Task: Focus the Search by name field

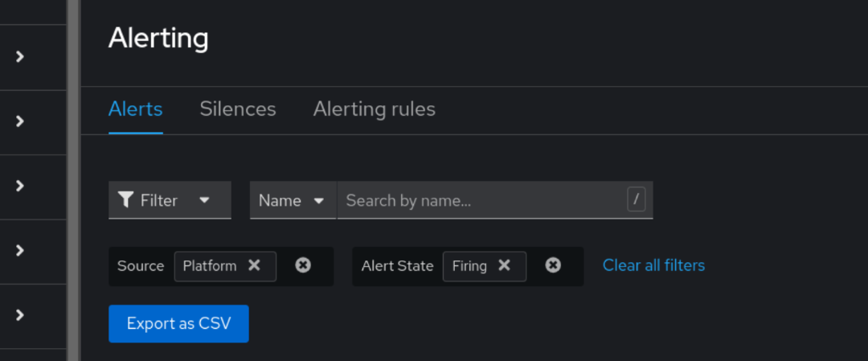Action: click(482, 200)
